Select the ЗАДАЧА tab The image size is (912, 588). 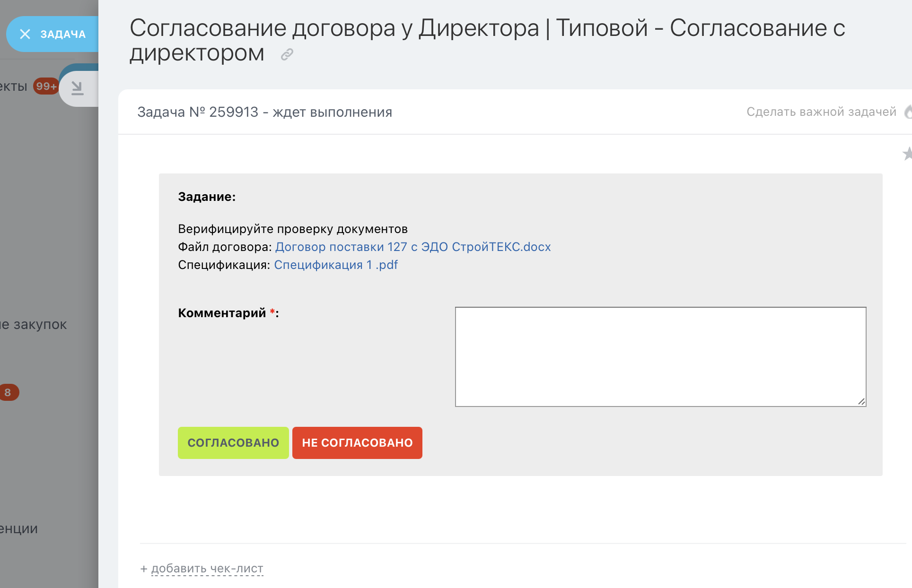(x=63, y=34)
